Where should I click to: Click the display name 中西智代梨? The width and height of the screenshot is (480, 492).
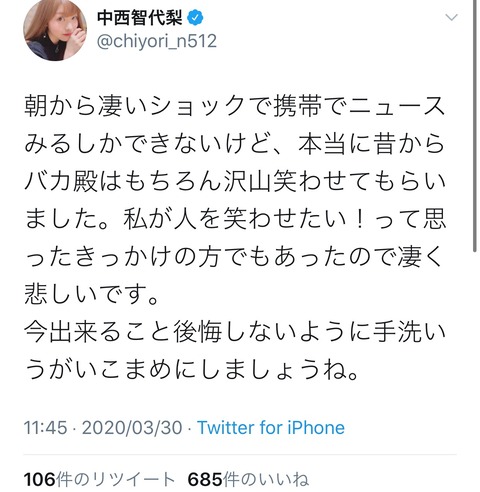tap(140, 18)
